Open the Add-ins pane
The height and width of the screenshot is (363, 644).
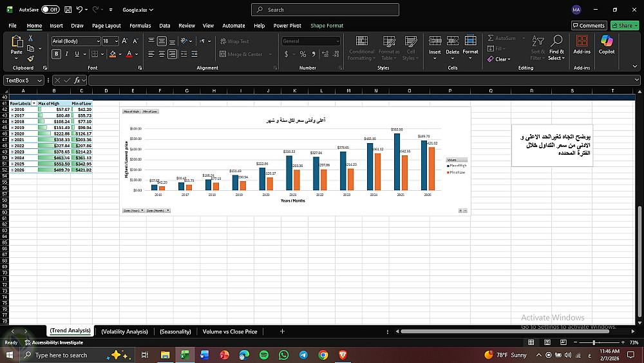pos(582,44)
